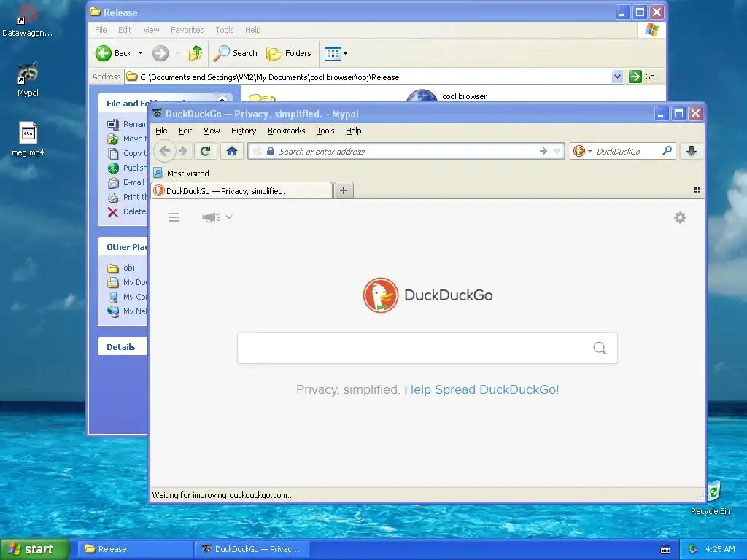747x560 pixels.
Task: Focus the Mypal address bar
Action: (405, 152)
